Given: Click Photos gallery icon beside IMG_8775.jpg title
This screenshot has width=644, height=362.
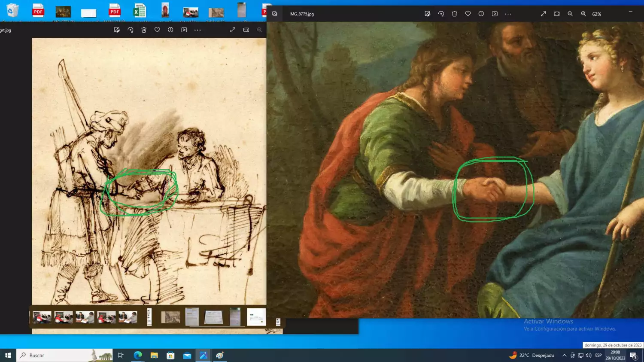Looking at the screenshot, I should pos(275,14).
